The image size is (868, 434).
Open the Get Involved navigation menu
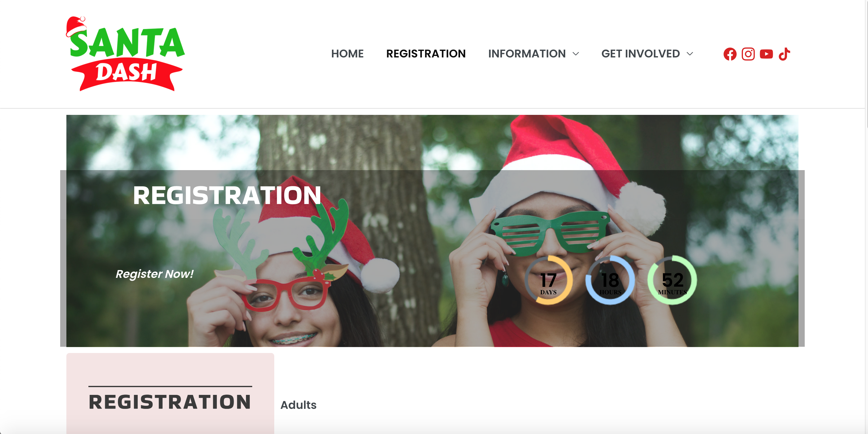coord(641,54)
